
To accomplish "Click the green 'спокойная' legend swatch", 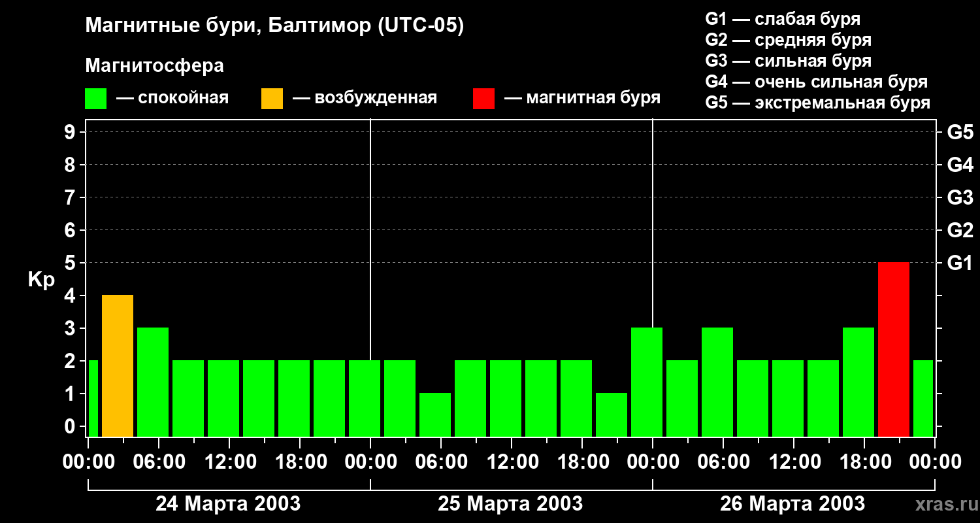I will 95,99.
